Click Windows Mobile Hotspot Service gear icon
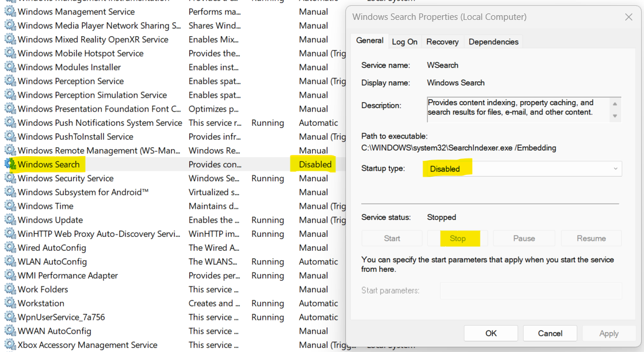 (x=11, y=53)
